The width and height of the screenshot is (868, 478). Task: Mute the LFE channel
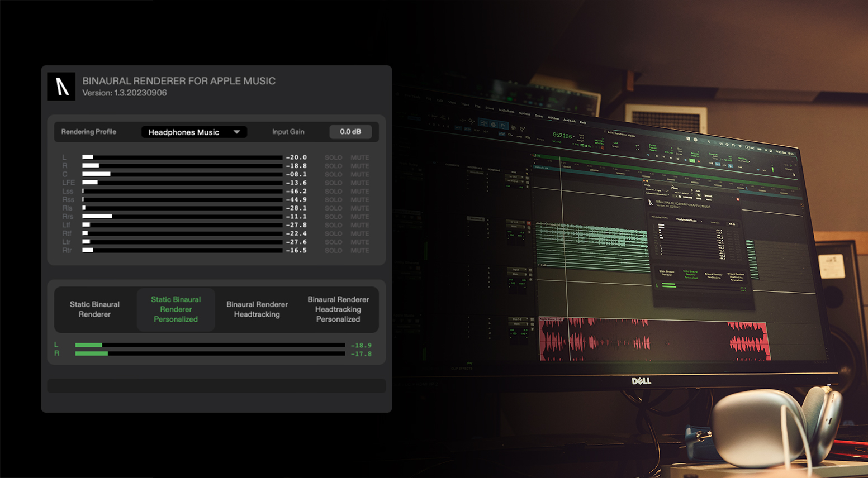point(360,183)
